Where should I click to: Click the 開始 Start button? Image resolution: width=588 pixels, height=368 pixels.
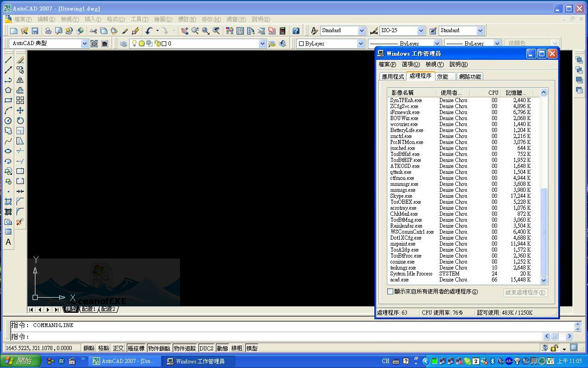21,361
